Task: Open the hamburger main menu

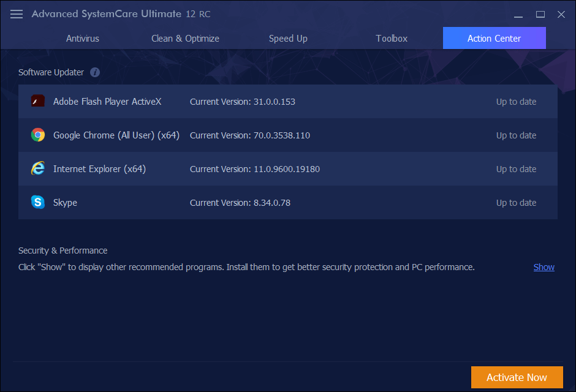Action: (x=17, y=14)
